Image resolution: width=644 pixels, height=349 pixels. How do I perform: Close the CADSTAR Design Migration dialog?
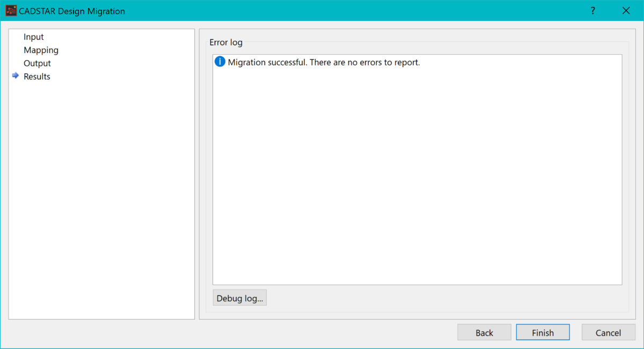pyautogui.click(x=626, y=11)
